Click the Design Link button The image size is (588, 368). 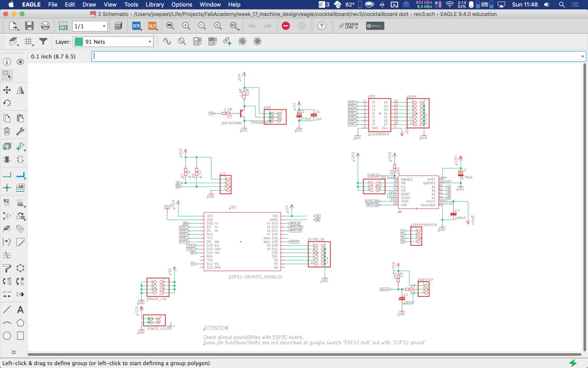click(349, 26)
